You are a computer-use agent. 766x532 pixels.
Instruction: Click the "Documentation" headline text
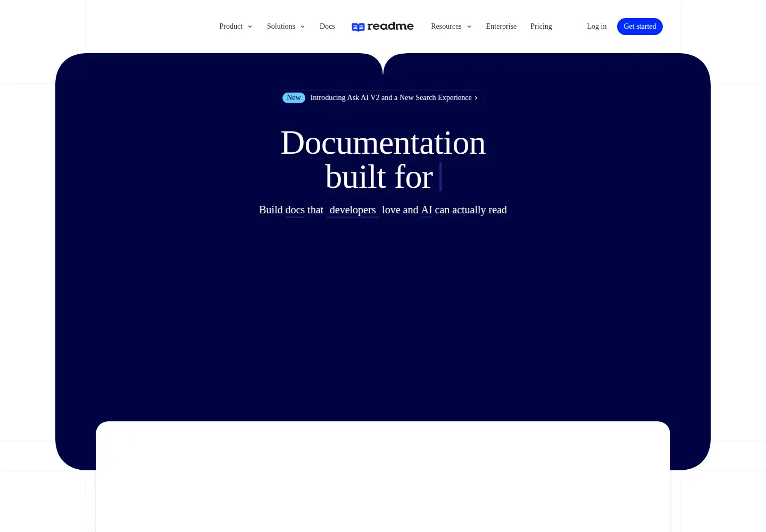tap(383, 143)
